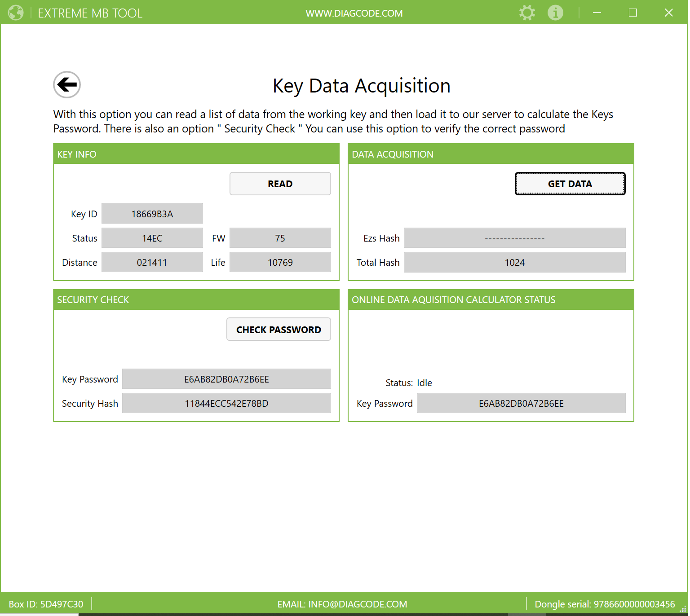Open settings via the gear icon

click(527, 13)
